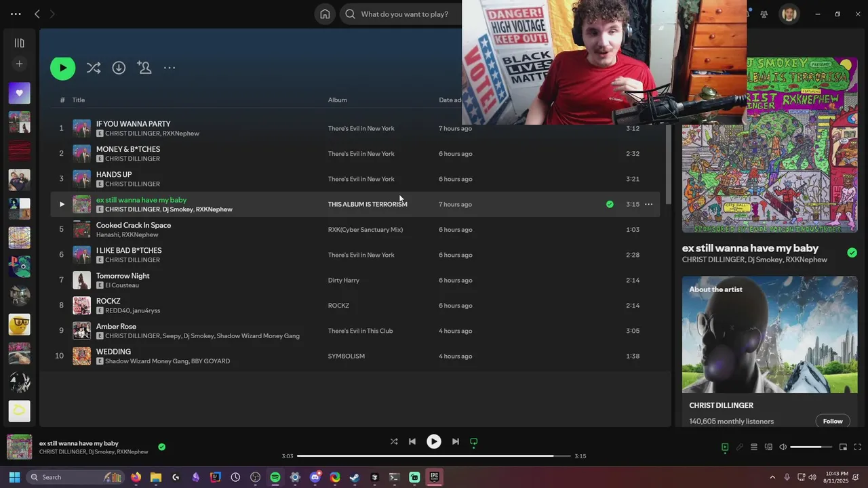
Task: Open the miniplayer
Action: coord(843,447)
